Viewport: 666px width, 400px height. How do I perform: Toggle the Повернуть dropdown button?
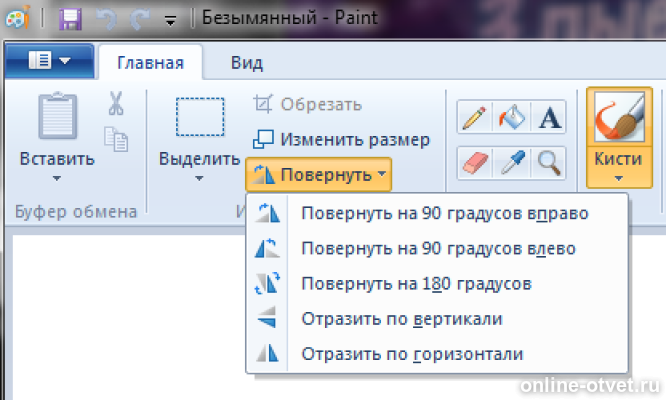coord(319,175)
